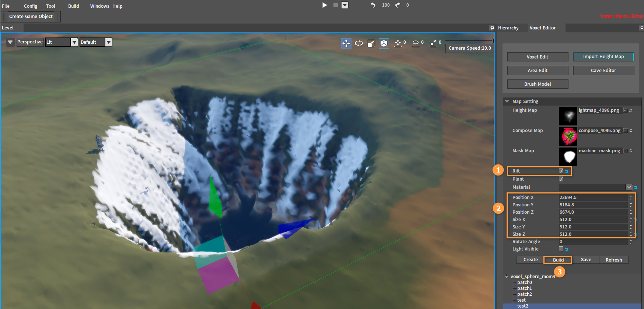Open the Lit shading mode dropdown
The width and height of the screenshot is (644, 309).
pyautogui.click(x=74, y=42)
